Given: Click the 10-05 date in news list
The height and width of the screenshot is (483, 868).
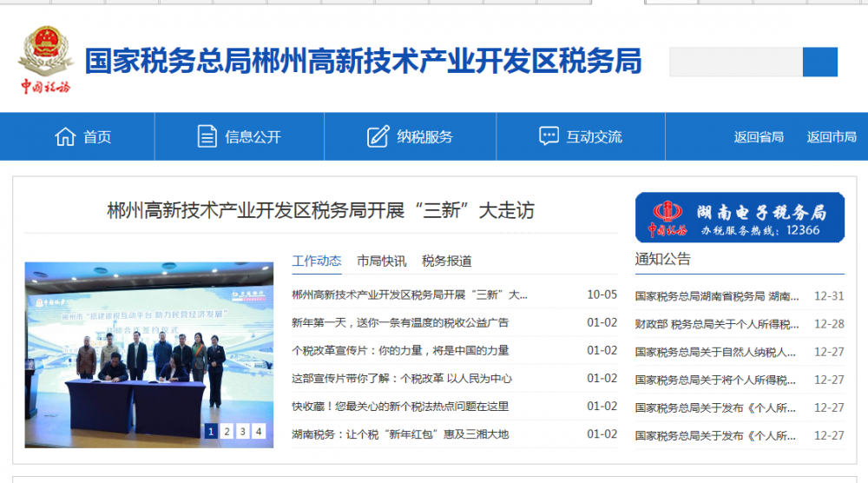Looking at the screenshot, I should (602, 294).
